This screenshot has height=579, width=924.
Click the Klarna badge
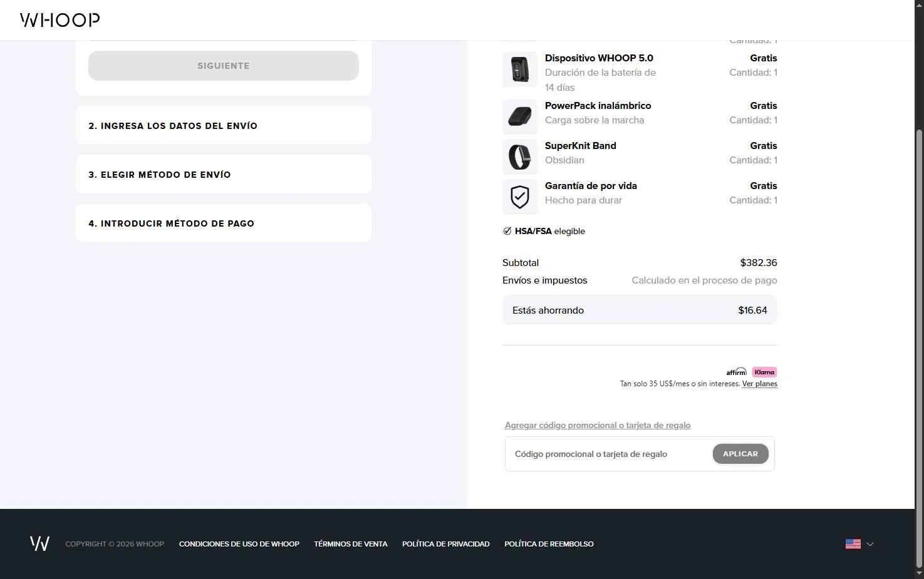[x=764, y=372]
